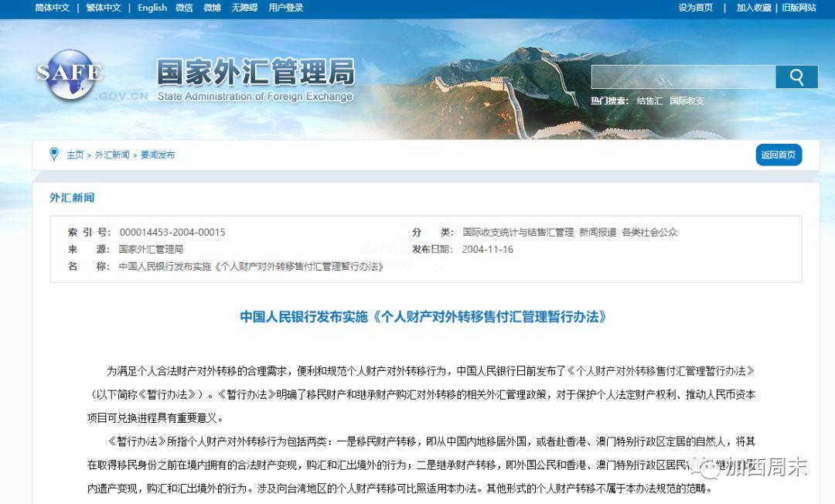Click 加入收藏 in top bar
The height and width of the screenshot is (504, 835).
754,8
